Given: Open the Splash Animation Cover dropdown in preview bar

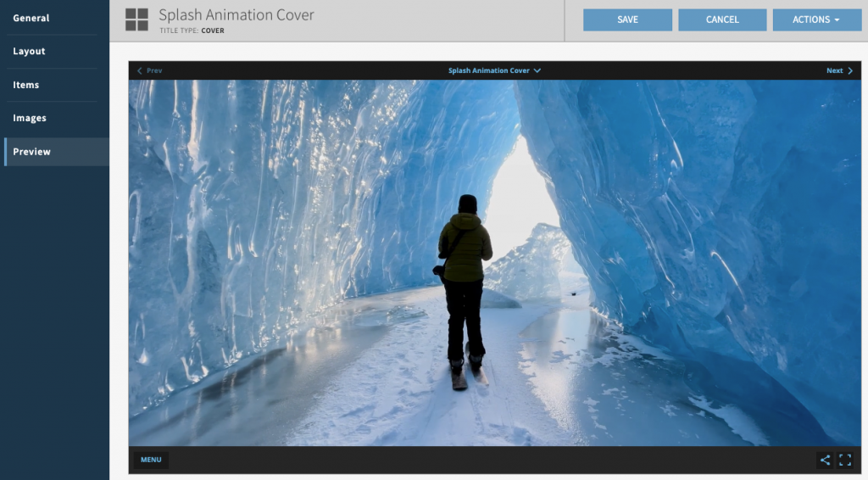Looking at the screenshot, I should pyautogui.click(x=494, y=70).
